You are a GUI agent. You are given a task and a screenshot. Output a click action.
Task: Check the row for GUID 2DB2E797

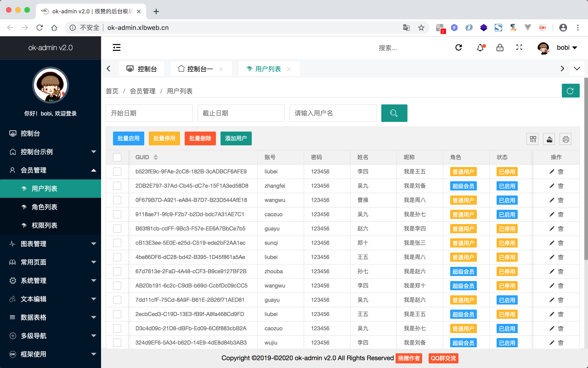tap(117, 186)
